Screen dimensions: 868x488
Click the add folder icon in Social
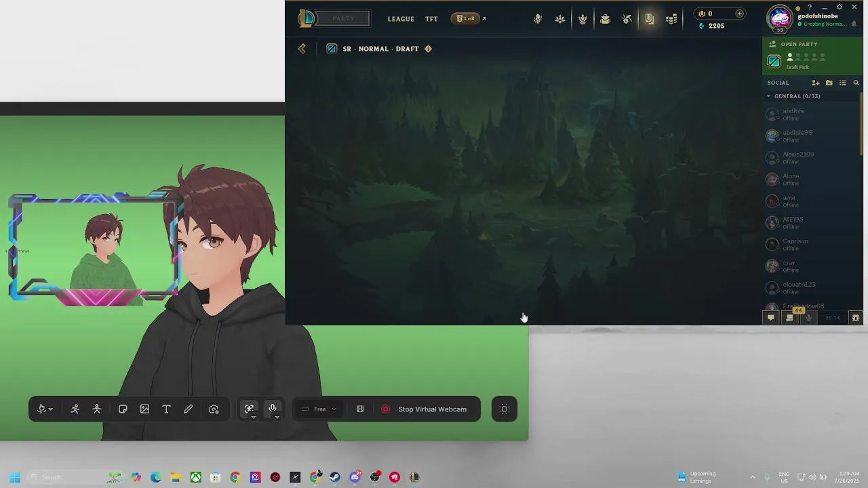(829, 83)
